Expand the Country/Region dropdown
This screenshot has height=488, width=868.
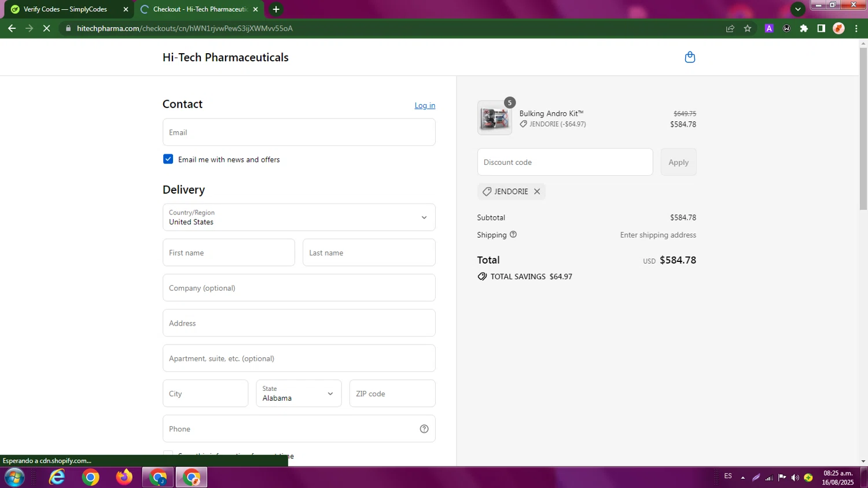pos(299,217)
